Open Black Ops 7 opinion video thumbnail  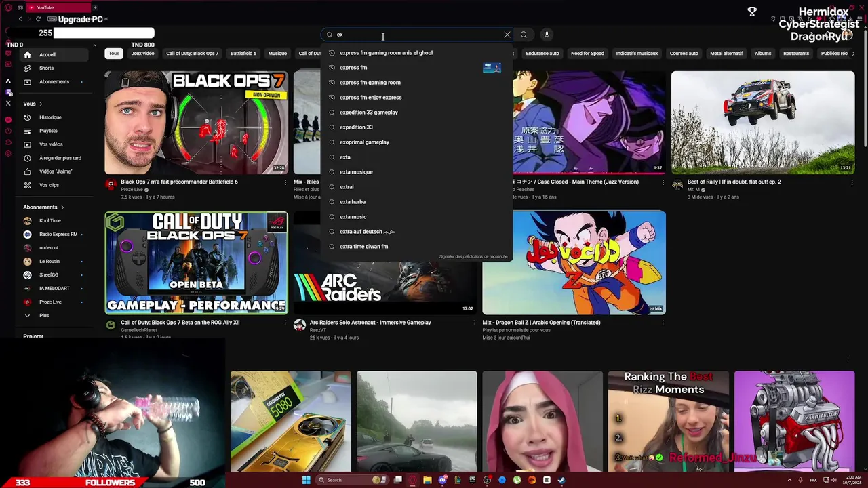[x=197, y=123]
